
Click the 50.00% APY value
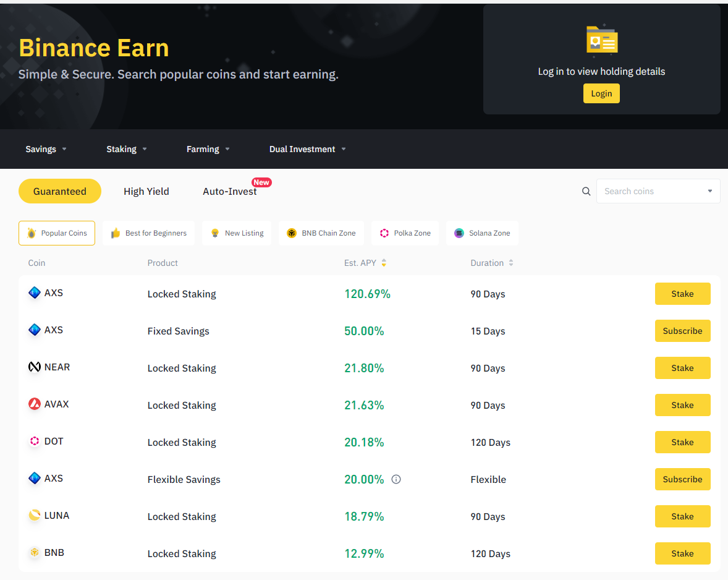364,331
